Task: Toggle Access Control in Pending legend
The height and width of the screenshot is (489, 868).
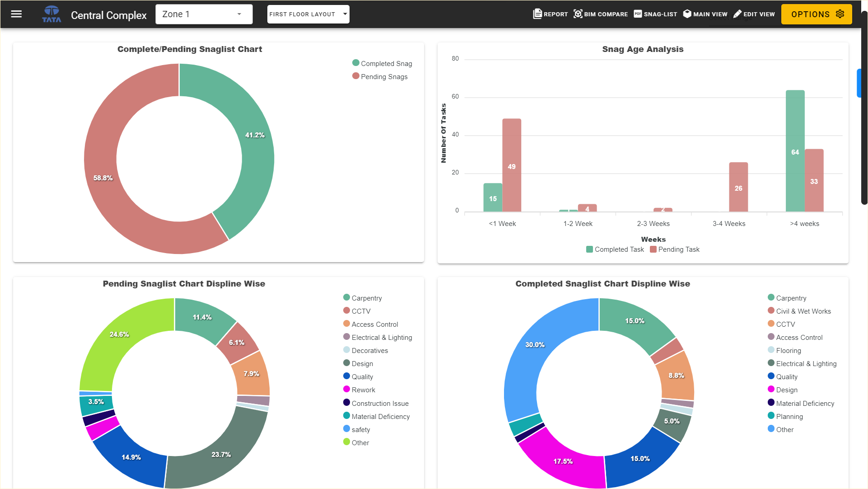Action: 370,324
